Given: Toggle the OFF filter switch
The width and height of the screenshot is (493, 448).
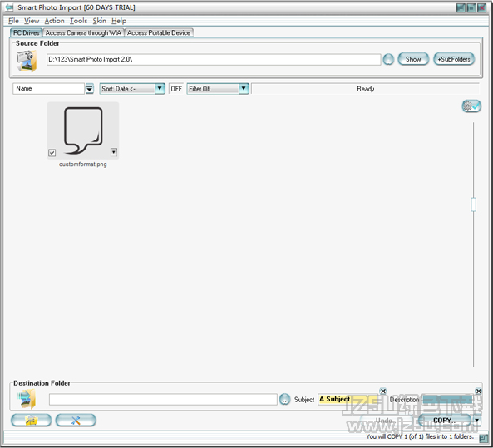Looking at the screenshot, I should click(x=176, y=89).
